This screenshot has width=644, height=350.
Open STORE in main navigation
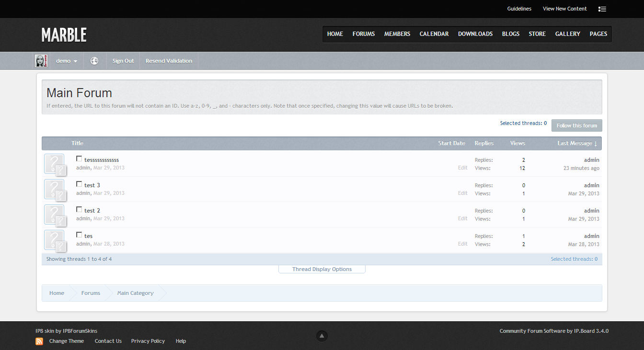pyautogui.click(x=537, y=34)
